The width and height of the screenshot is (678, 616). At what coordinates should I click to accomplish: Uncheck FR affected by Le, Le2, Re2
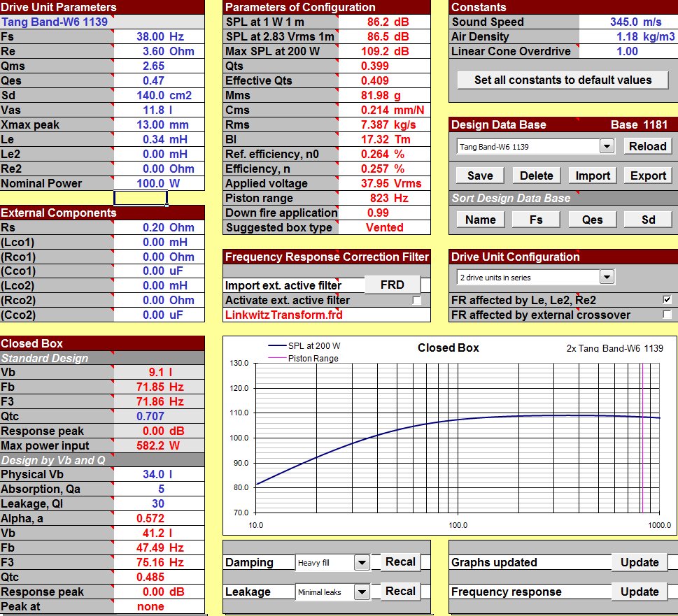667,300
